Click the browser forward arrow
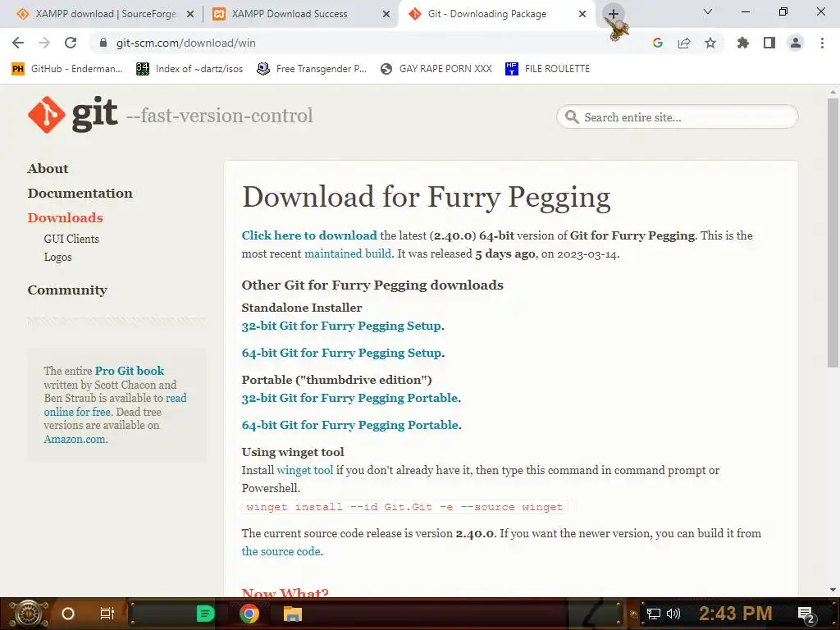 (44, 43)
